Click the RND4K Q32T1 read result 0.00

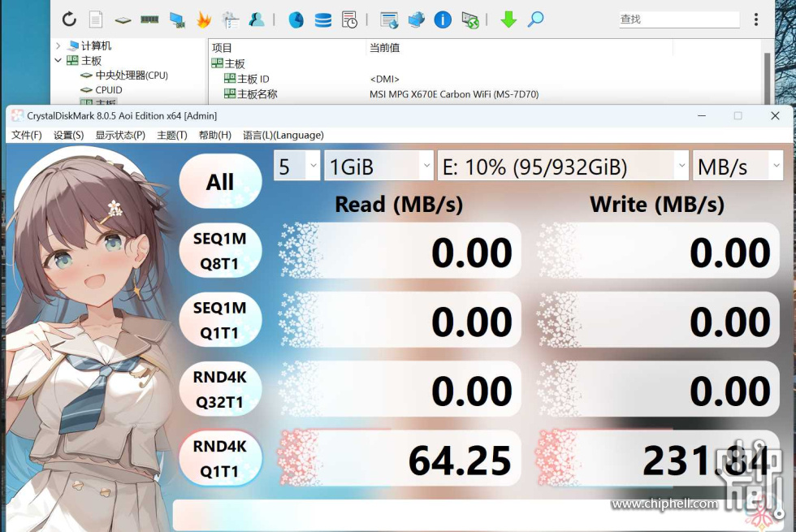click(400, 389)
